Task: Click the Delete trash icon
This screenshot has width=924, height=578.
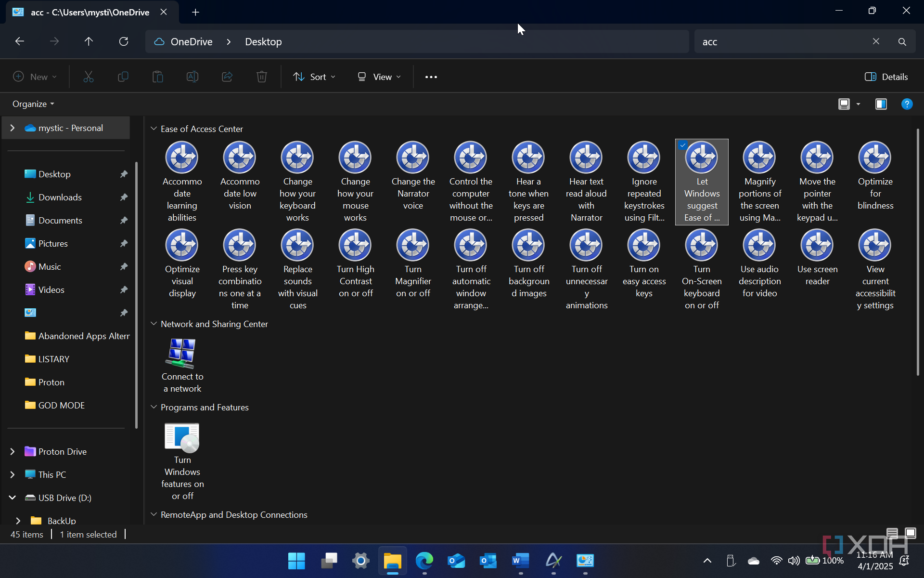Action: click(x=262, y=77)
